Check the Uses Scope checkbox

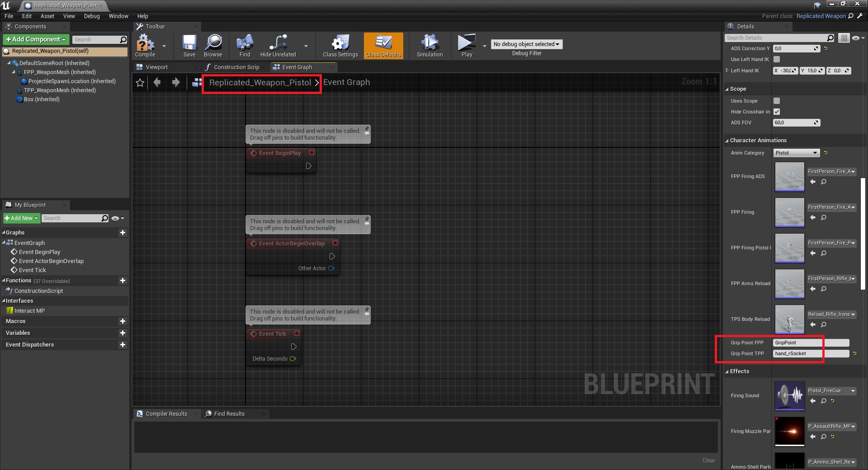coord(777,101)
